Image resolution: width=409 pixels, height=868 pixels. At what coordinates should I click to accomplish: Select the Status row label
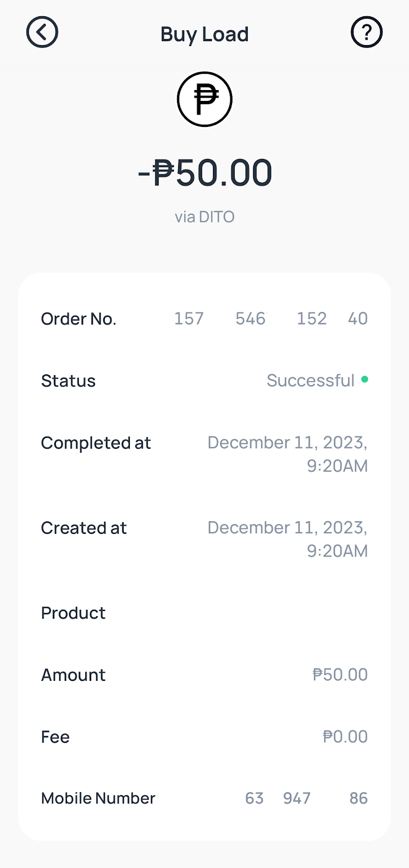click(x=68, y=381)
